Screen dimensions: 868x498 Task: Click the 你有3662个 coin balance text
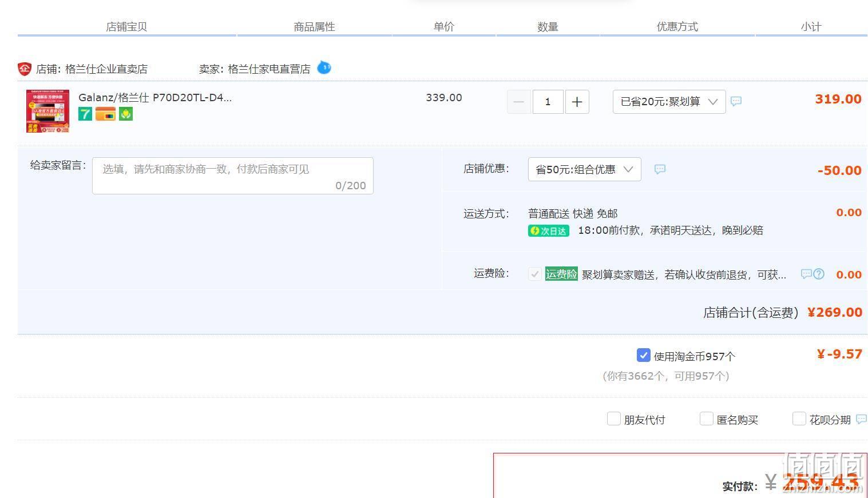(x=665, y=376)
